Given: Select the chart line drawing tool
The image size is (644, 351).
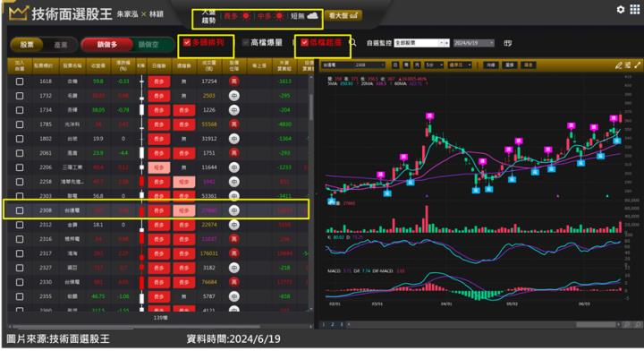Looking at the screenshot, I should [638, 65].
